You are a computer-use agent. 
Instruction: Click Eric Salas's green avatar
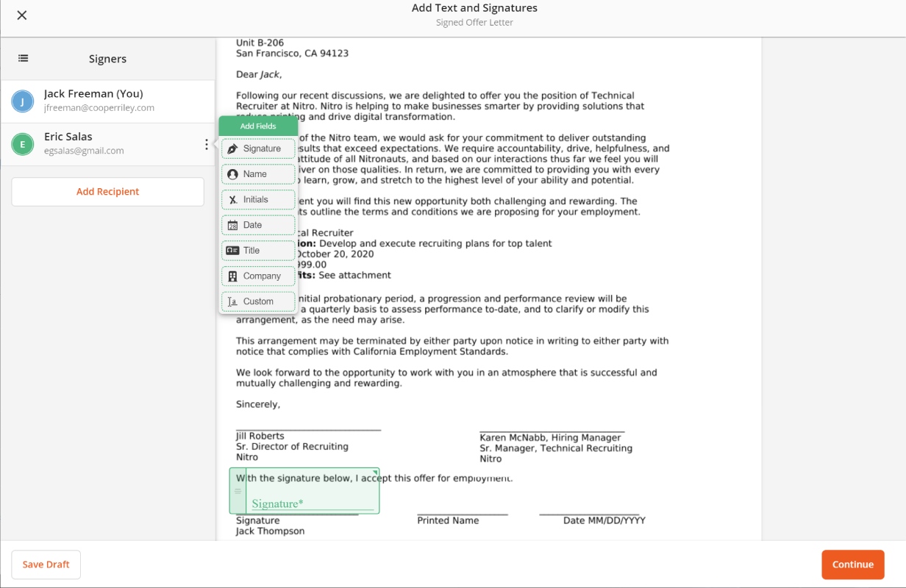[23, 144]
